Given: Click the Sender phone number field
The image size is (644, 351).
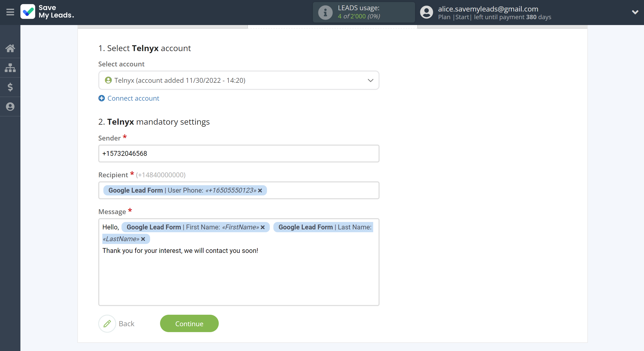Looking at the screenshot, I should 239,154.
